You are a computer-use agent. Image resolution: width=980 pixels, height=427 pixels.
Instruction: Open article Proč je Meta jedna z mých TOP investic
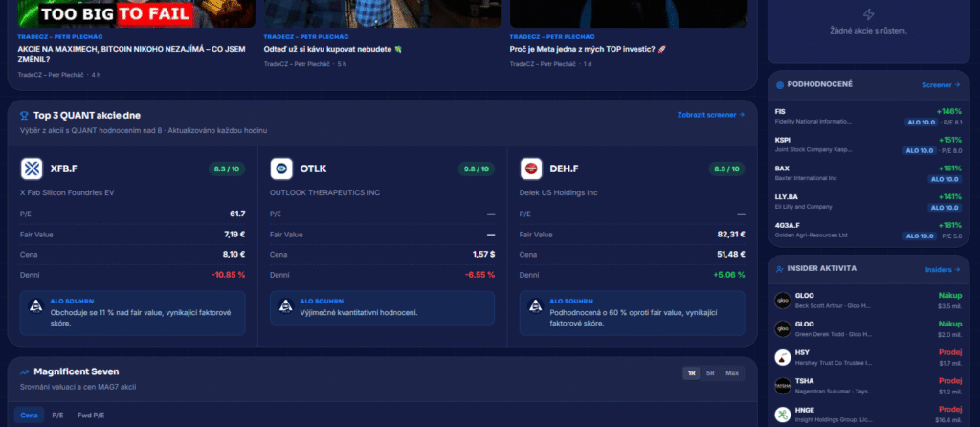click(x=588, y=49)
